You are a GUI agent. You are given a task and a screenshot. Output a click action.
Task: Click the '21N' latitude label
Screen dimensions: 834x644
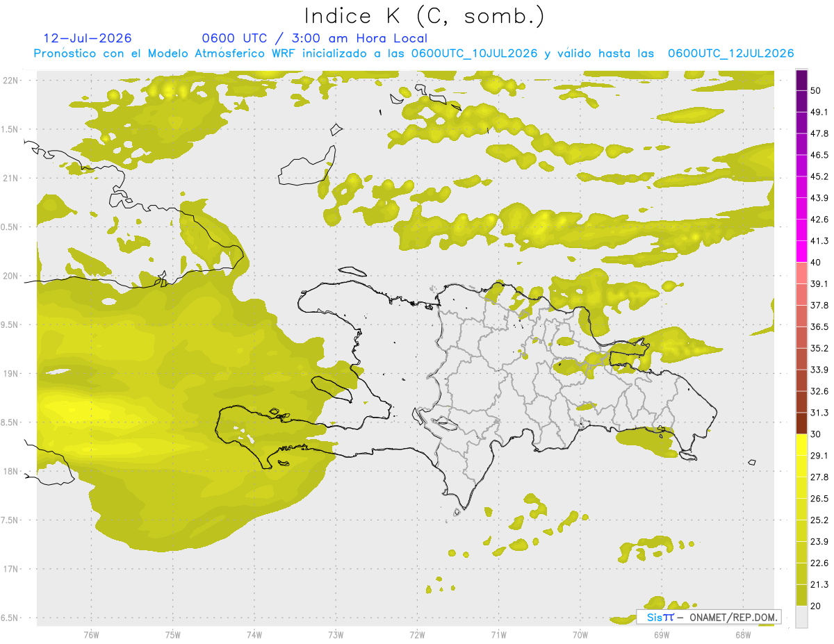click(10, 178)
